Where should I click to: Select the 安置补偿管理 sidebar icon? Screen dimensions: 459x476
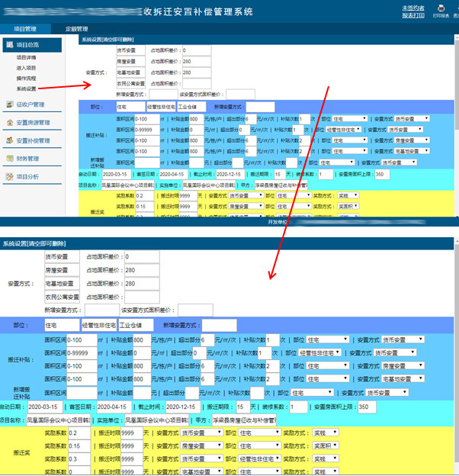click(x=9, y=141)
